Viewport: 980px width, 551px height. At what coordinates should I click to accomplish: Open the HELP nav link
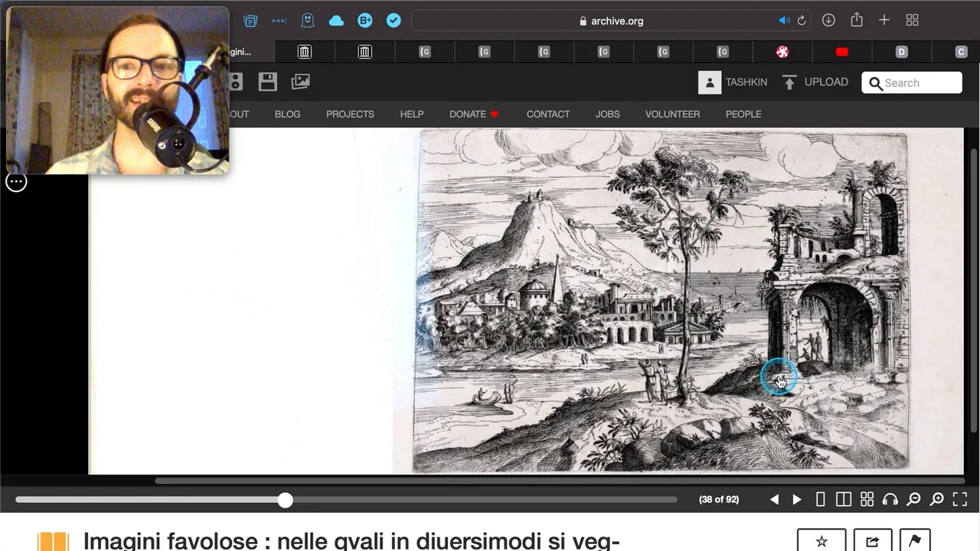[411, 114]
